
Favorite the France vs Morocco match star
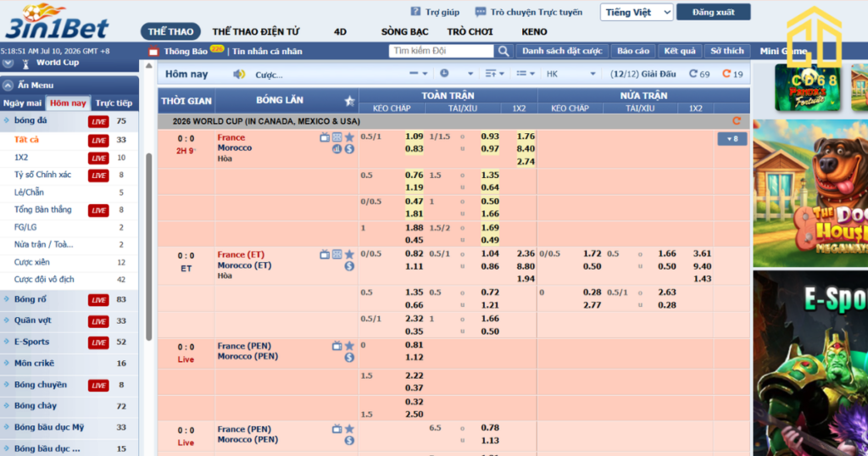click(x=349, y=137)
